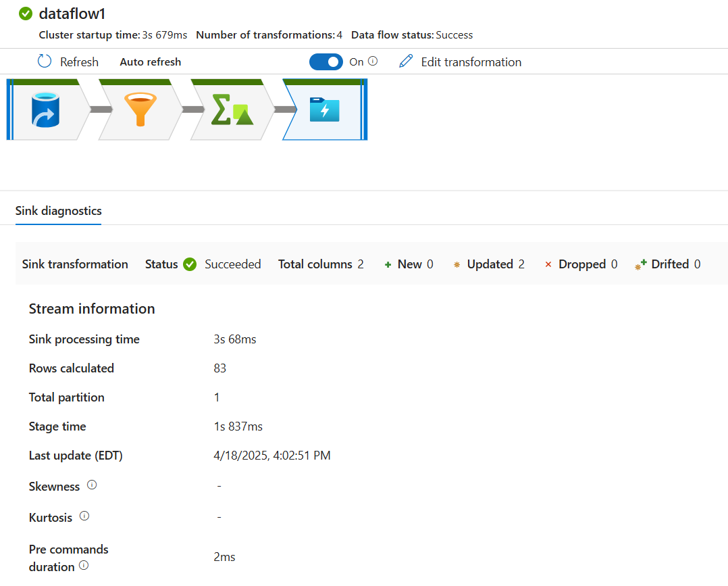Click the info icon under Pre commands duration
The width and height of the screenshot is (728, 586).
[84, 566]
